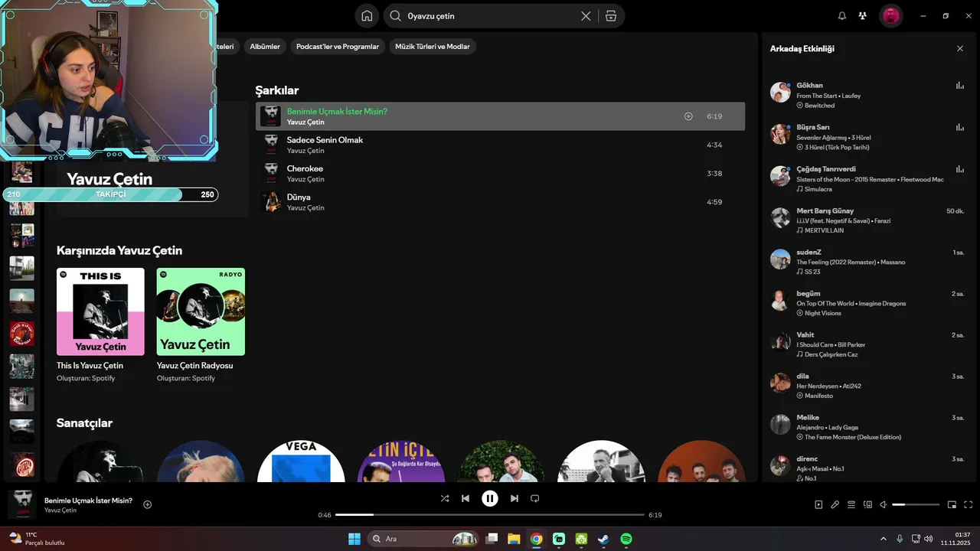This screenshot has width=980, height=551.
Task: Select Müzik Türleri ve Modlar filter
Action: coord(433,47)
